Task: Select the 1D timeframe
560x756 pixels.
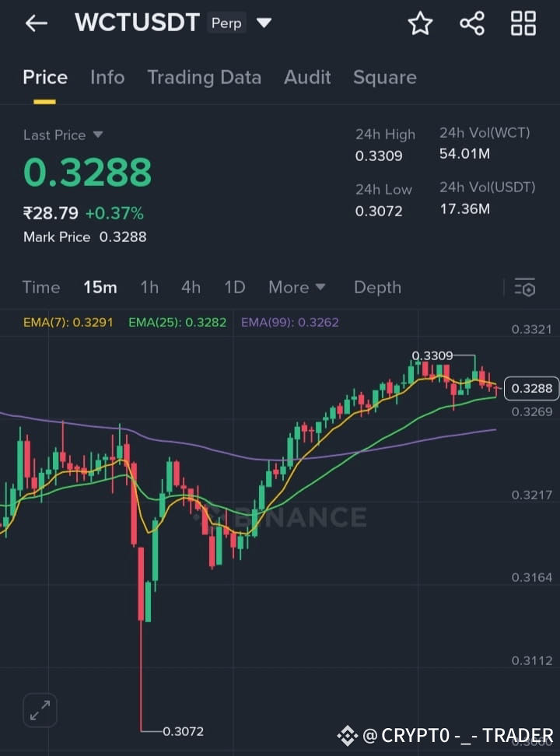Action: click(235, 287)
